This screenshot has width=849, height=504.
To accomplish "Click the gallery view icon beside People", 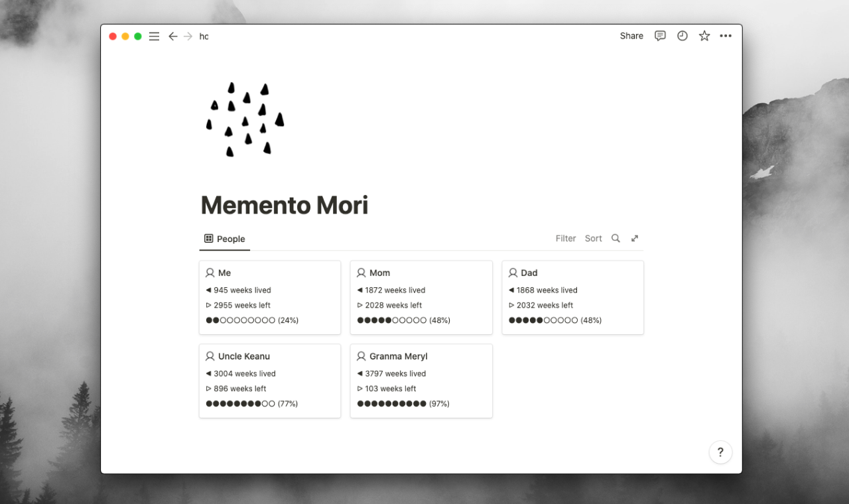I will tap(208, 238).
